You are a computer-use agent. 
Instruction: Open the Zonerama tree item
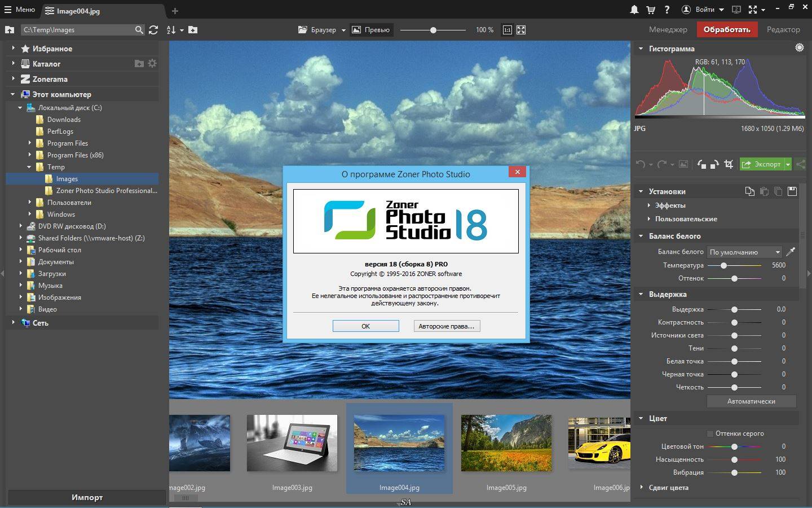50,79
